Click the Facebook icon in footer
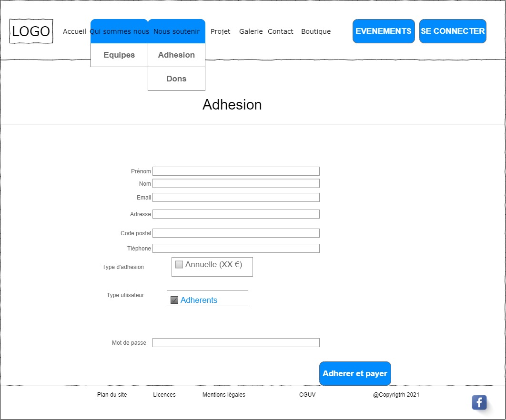Viewport: 506px width, 420px height. click(x=479, y=402)
